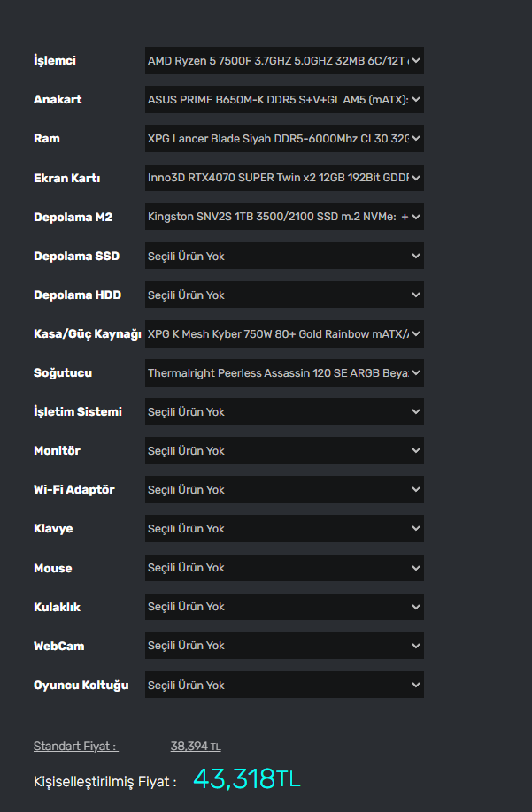Click the 43,318TL customized price

click(247, 779)
